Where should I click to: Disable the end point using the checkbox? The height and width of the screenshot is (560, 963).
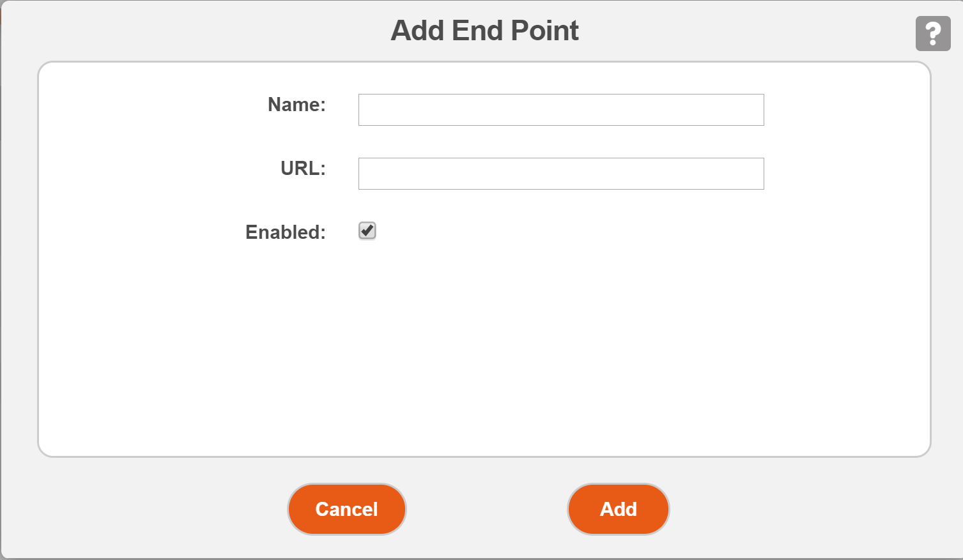(x=367, y=231)
